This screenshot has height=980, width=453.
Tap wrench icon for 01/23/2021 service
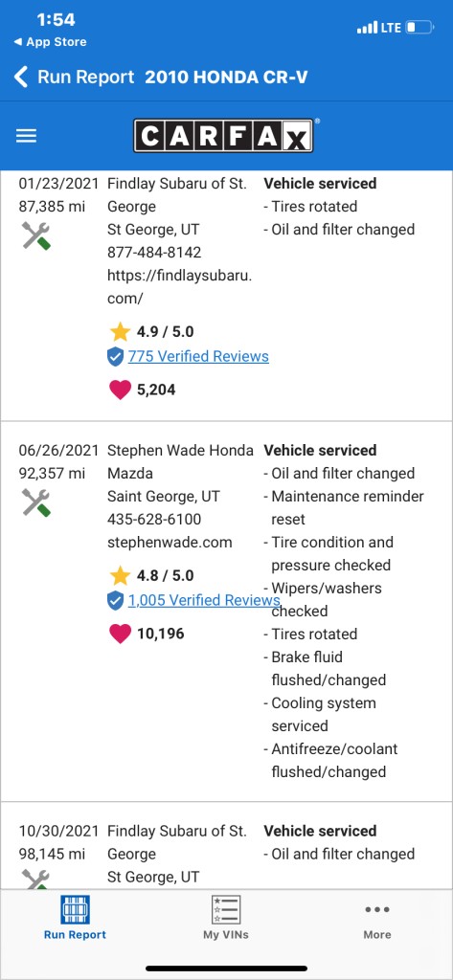click(35, 236)
